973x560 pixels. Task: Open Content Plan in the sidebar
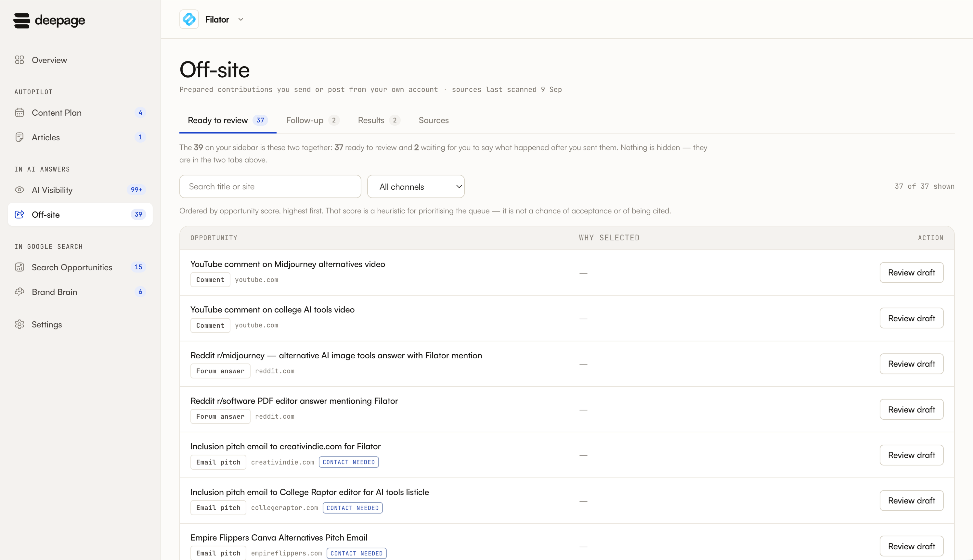pyautogui.click(x=80, y=113)
